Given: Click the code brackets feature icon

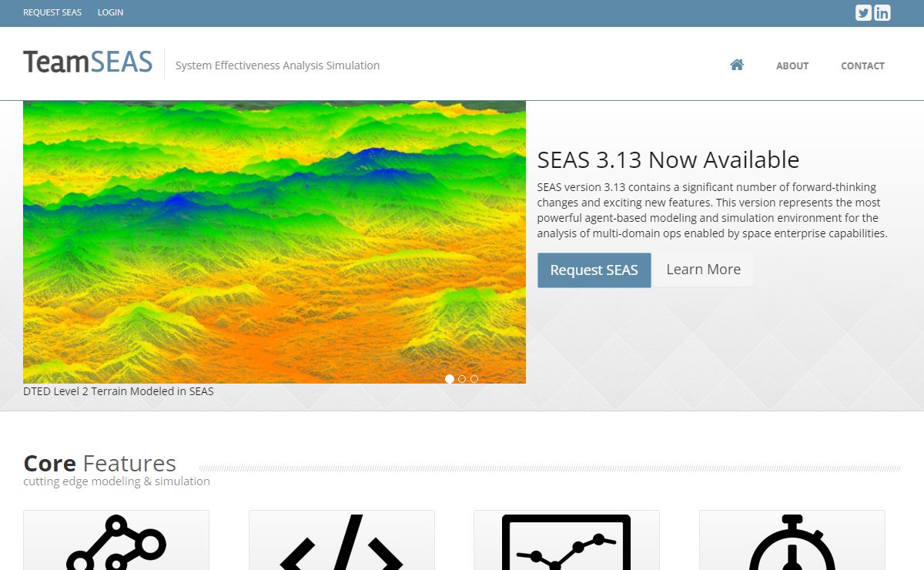Looking at the screenshot, I should point(341,542).
